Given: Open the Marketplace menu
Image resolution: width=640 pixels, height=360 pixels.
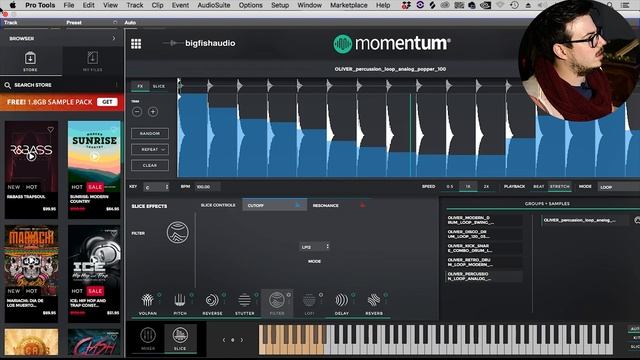Looking at the screenshot, I should pos(349,5).
